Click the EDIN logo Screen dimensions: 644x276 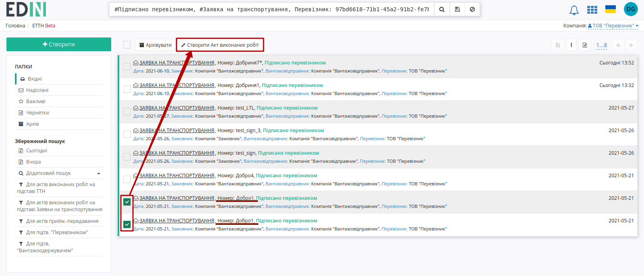click(x=26, y=9)
